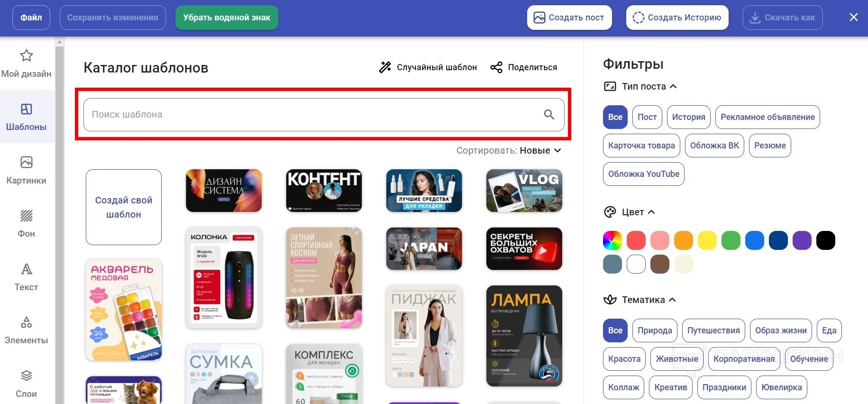
Task: Collapse the Тематика filter section
Action: tap(672, 300)
